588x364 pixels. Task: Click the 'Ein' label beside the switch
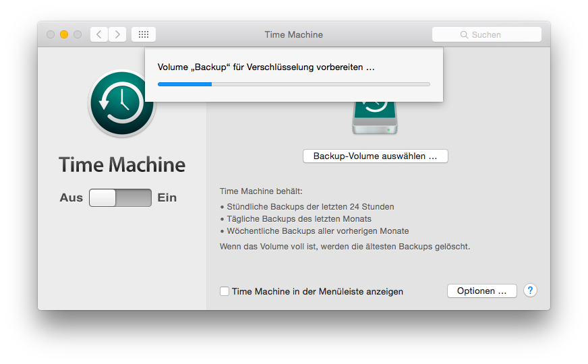click(x=167, y=198)
